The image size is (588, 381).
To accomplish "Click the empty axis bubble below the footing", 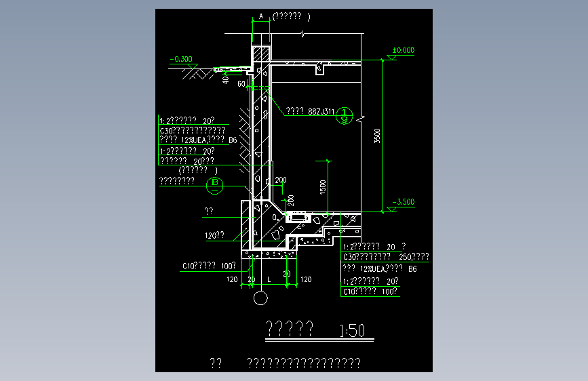I will point(260,298).
